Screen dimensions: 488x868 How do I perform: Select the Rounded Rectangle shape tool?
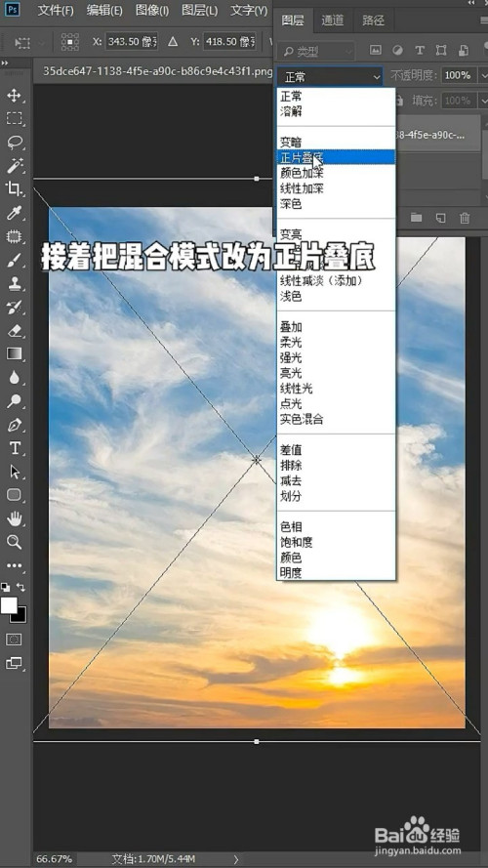pos(14,495)
